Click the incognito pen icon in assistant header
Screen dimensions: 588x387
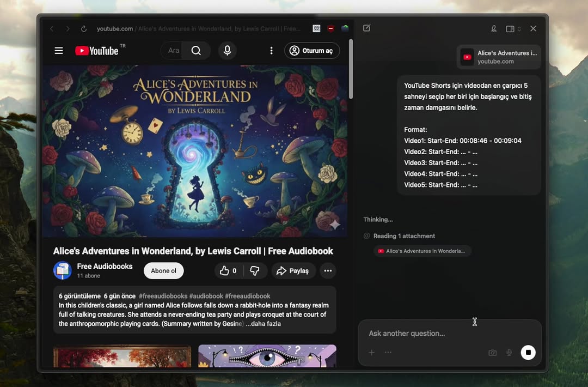pyautogui.click(x=493, y=28)
